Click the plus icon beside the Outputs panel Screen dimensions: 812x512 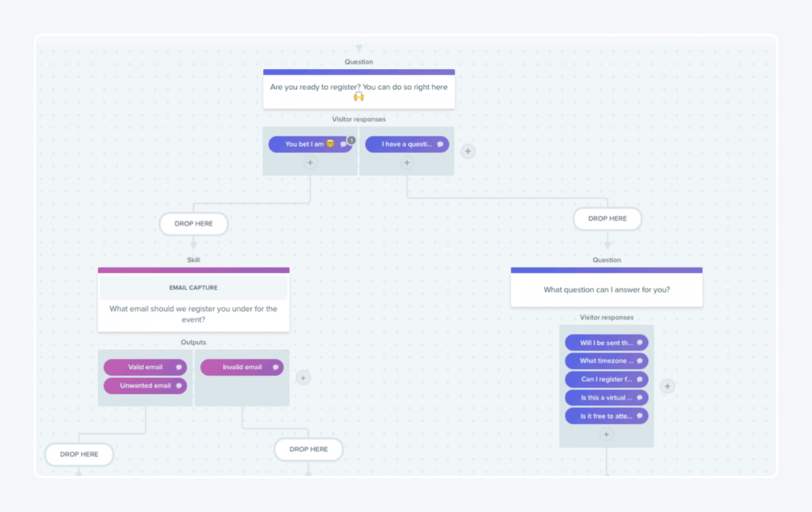pos(302,377)
